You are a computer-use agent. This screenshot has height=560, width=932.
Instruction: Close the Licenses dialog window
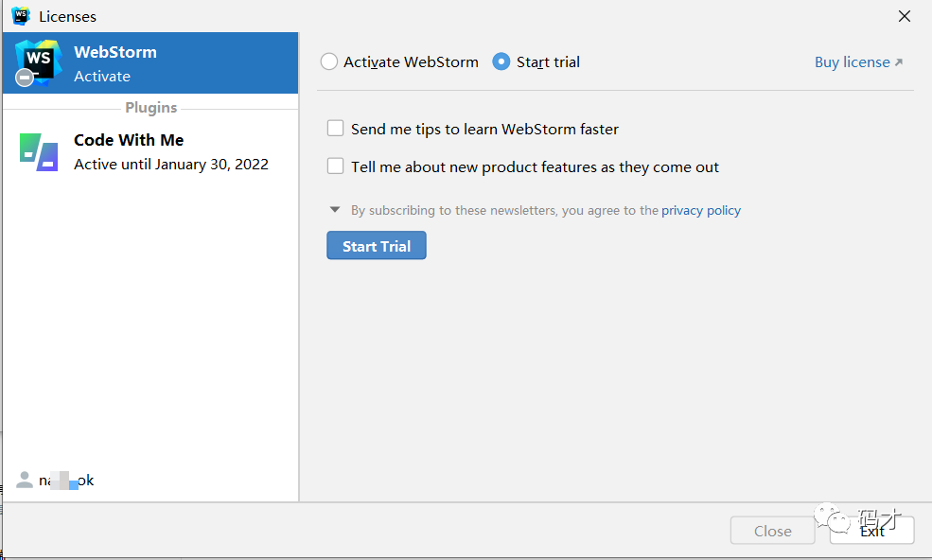tap(905, 16)
